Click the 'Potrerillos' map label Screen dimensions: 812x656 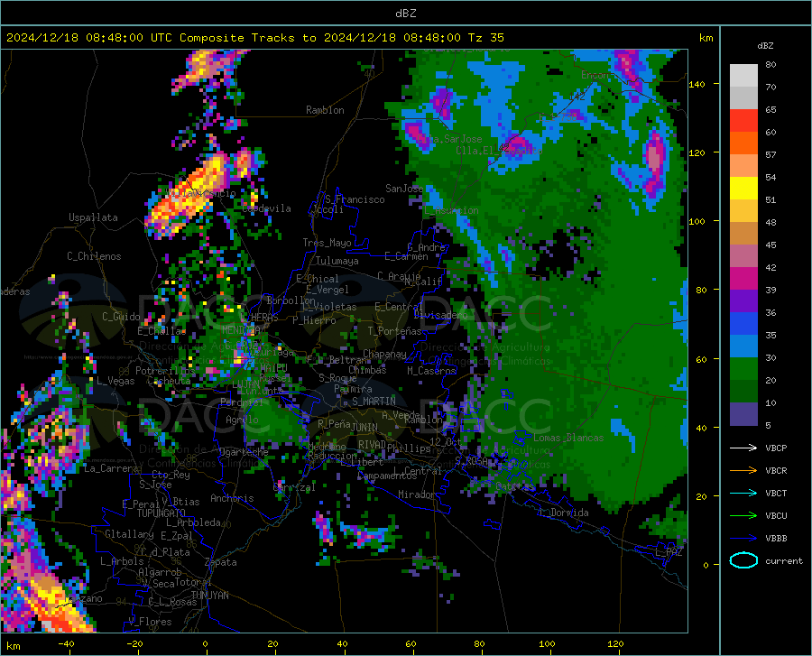165,371
